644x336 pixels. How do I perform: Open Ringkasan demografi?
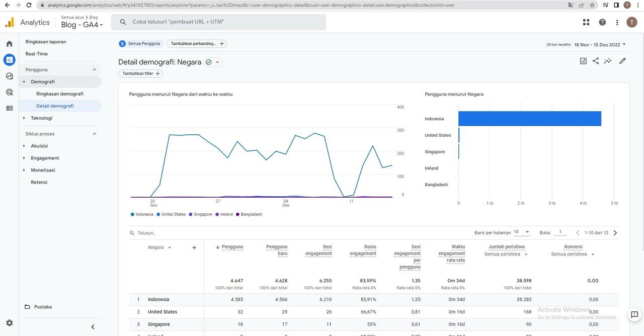[60, 94]
